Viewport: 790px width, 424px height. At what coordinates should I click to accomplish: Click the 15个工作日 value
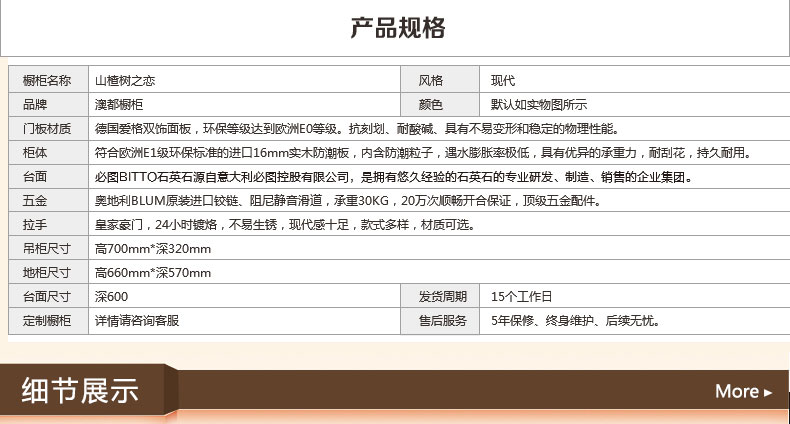[x=521, y=296]
